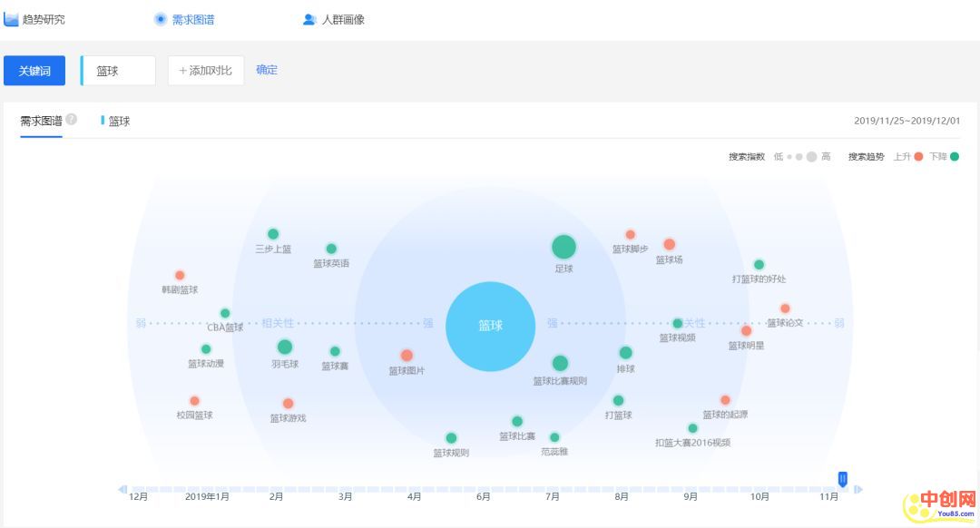Click the help icon beside 需求图谱
The image size is (980, 528).
click(72, 120)
